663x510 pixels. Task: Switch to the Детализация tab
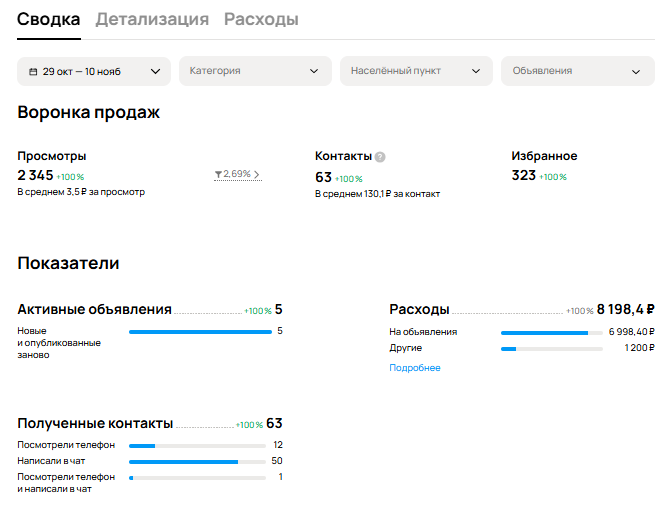click(152, 19)
